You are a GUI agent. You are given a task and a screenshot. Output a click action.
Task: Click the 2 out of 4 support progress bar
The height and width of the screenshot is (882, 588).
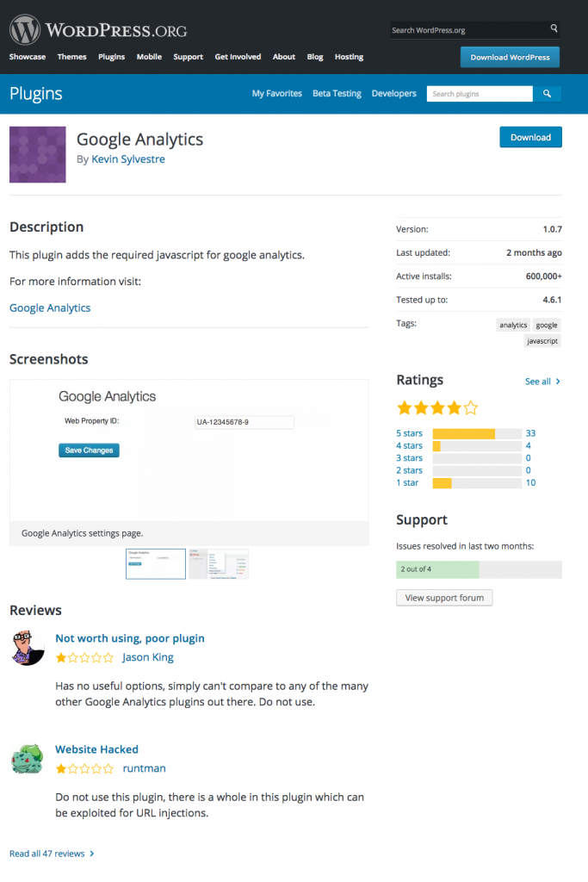479,569
